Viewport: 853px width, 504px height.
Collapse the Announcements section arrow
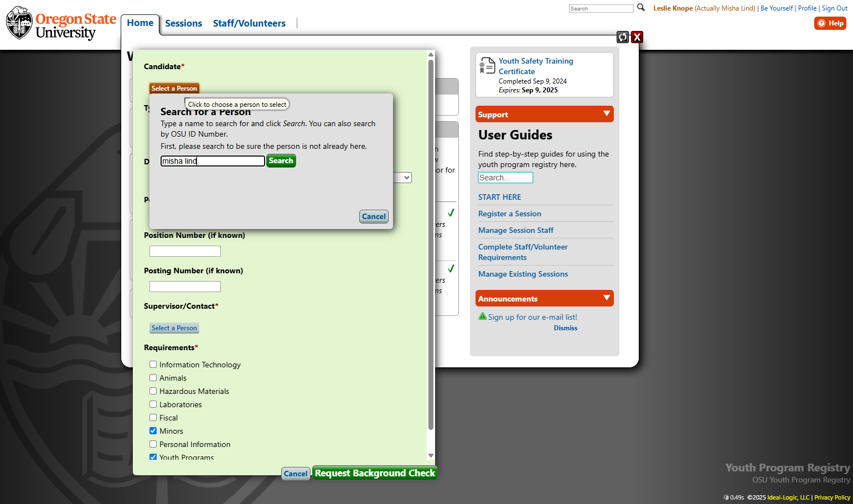pyautogui.click(x=607, y=298)
